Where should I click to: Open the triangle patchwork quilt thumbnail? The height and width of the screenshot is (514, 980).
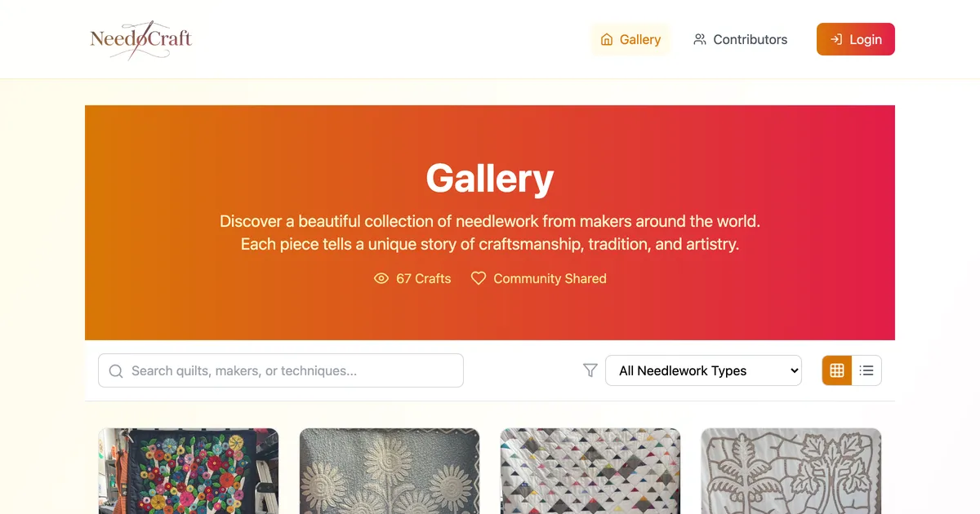[590, 471]
